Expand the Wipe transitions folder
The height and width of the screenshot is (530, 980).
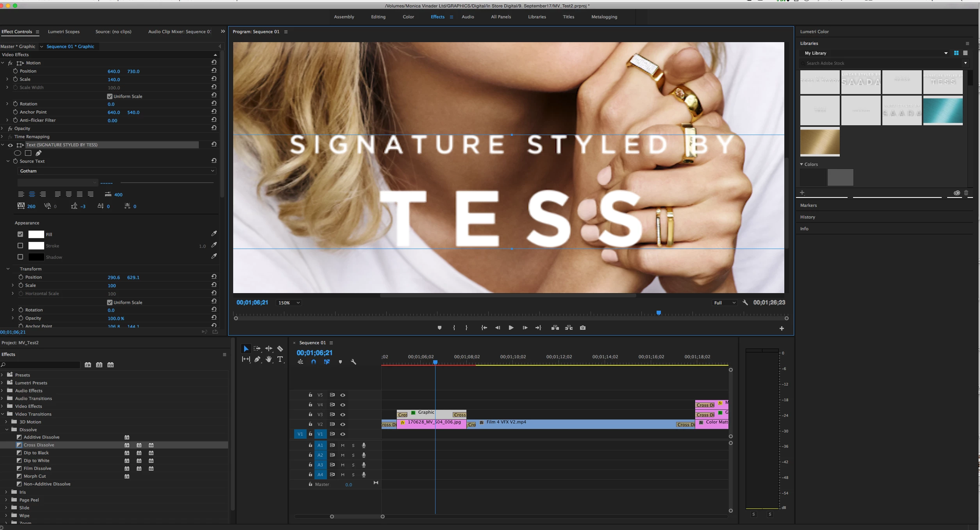[x=6, y=516]
